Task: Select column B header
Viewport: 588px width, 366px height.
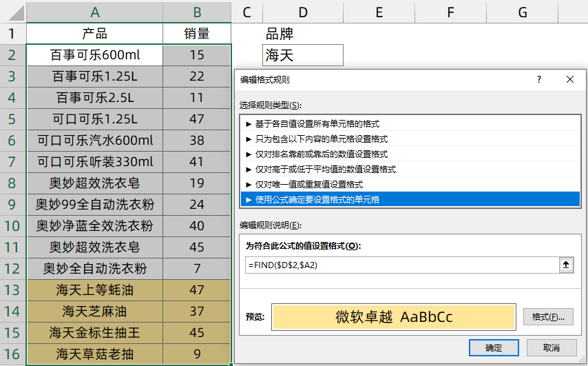Action: click(197, 12)
